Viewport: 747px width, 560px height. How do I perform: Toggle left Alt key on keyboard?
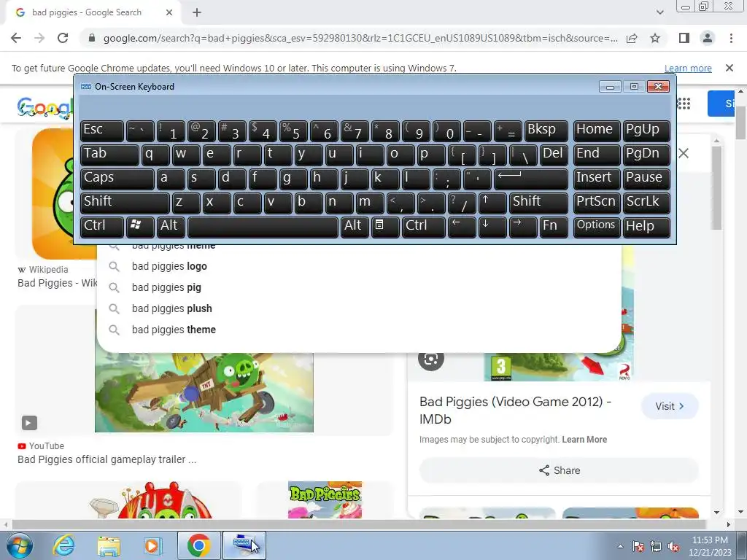[x=171, y=227]
